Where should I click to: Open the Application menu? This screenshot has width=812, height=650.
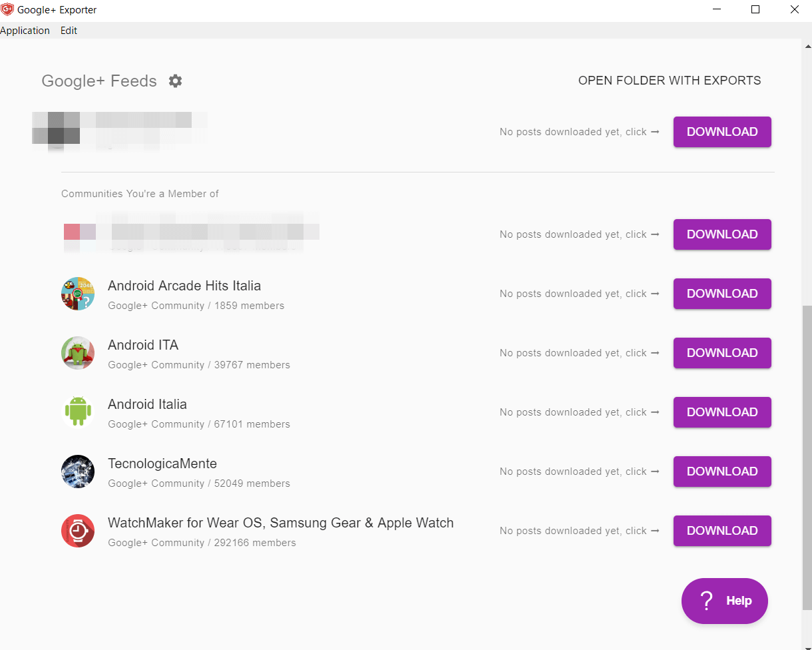click(25, 31)
